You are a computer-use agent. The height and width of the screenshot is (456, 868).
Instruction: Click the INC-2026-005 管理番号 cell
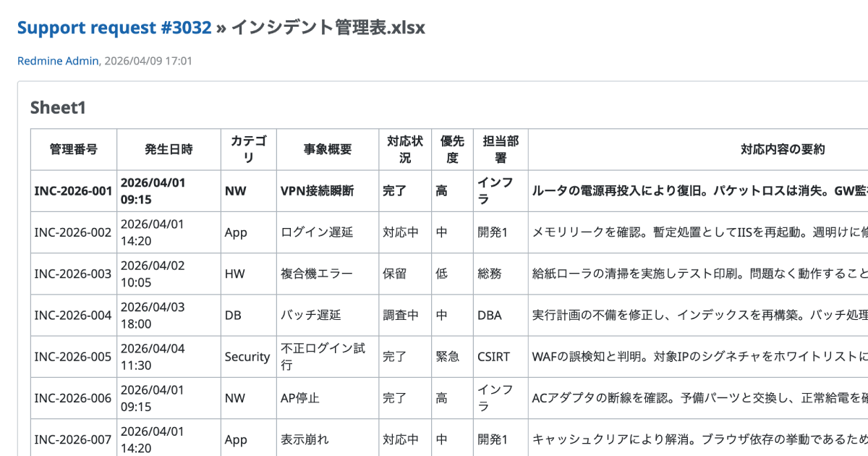[73, 357]
